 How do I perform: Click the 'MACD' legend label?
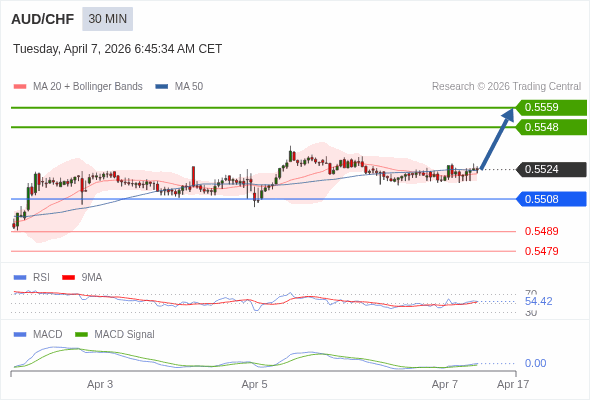click(48, 335)
